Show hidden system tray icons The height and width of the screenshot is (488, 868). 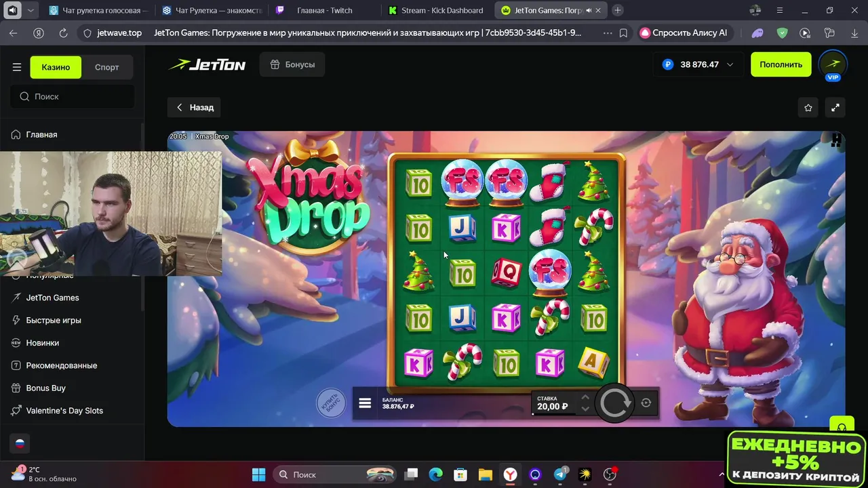[x=722, y=474]
